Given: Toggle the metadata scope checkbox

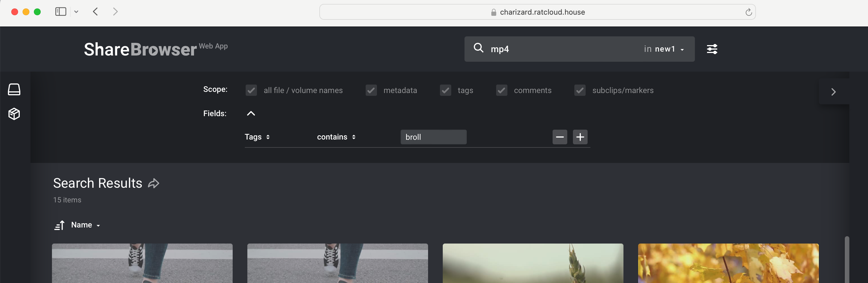Looking at the screenshot, I should click(371, 90).
